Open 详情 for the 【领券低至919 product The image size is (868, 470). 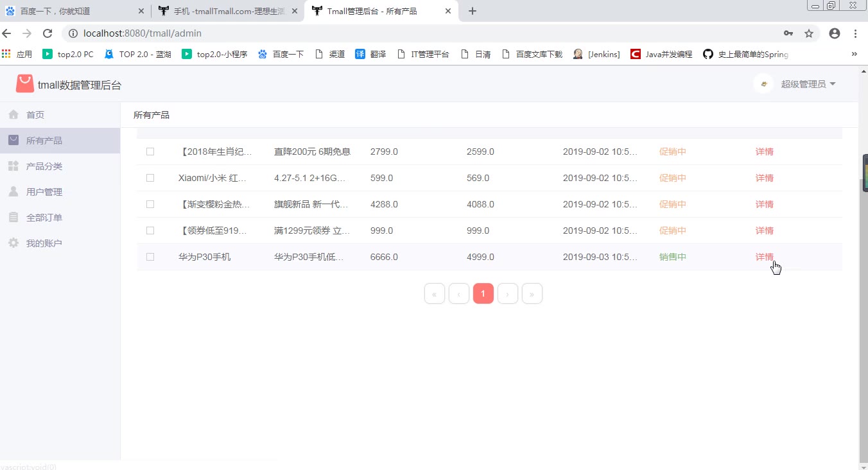coord(765,231)
